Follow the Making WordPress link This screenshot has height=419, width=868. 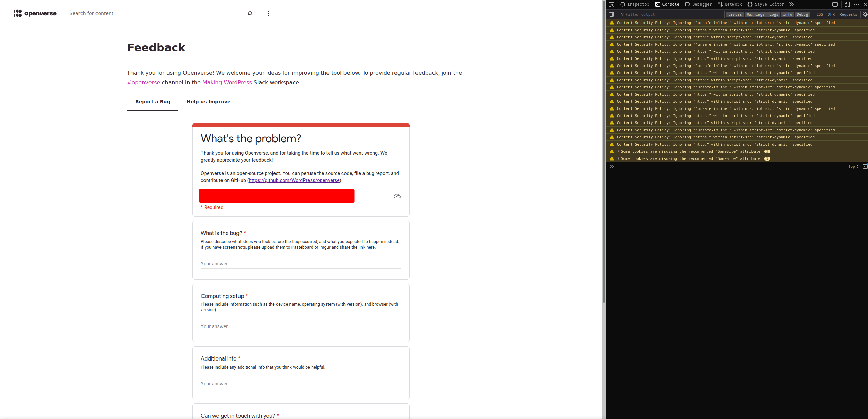click(227, 82)
